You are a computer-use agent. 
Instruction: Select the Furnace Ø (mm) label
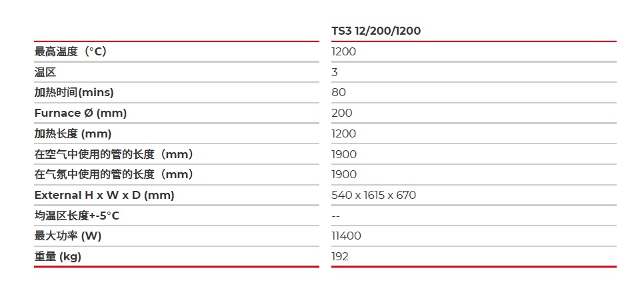pos(81,113)
